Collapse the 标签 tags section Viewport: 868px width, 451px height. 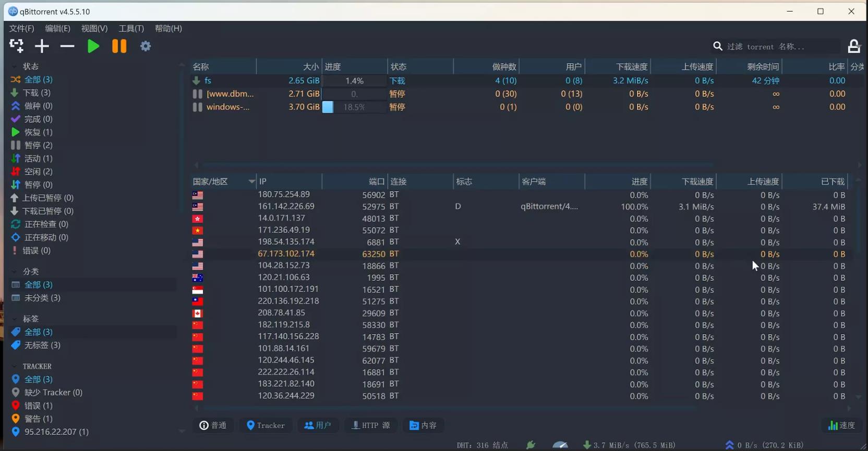point(15,319)
